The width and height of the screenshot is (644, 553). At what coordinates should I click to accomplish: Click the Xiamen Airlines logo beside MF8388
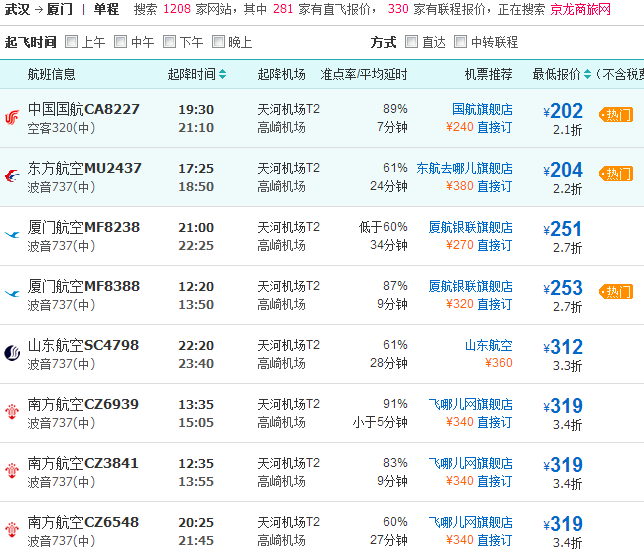[x=12, y=294]
